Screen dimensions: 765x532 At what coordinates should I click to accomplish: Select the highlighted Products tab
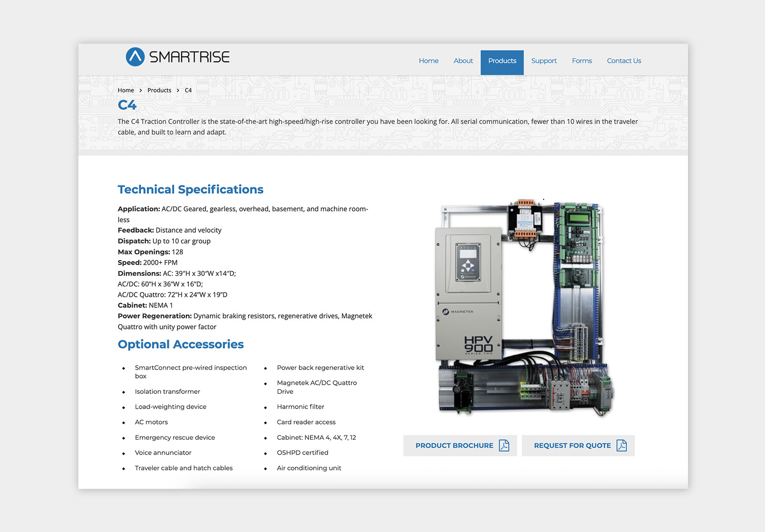tap(502, 61)
